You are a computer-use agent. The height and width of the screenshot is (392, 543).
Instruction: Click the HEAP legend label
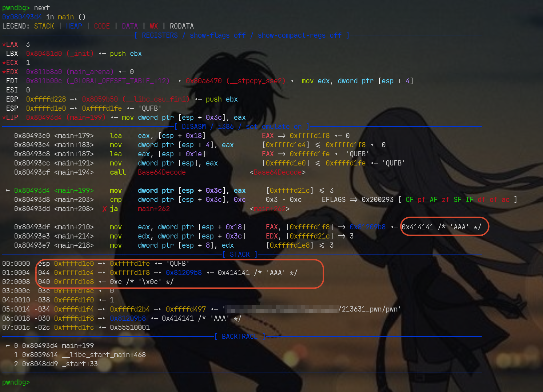pos(74,26)
